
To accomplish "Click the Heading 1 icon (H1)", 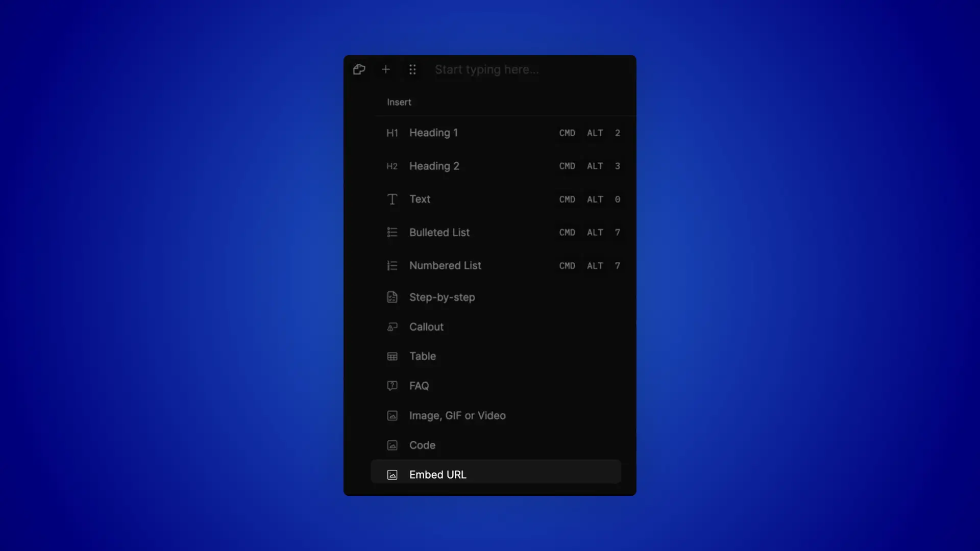I will click(391, 133).
